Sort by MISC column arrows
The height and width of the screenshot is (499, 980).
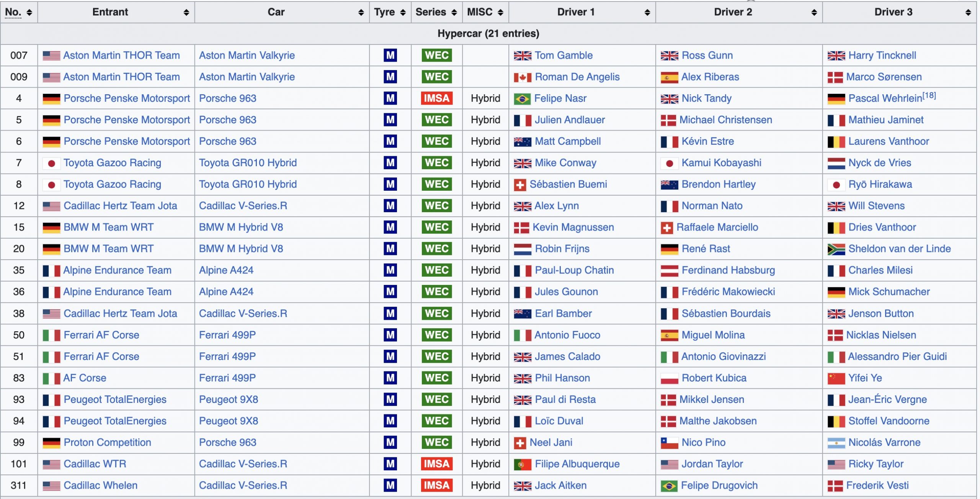(500, 13)
